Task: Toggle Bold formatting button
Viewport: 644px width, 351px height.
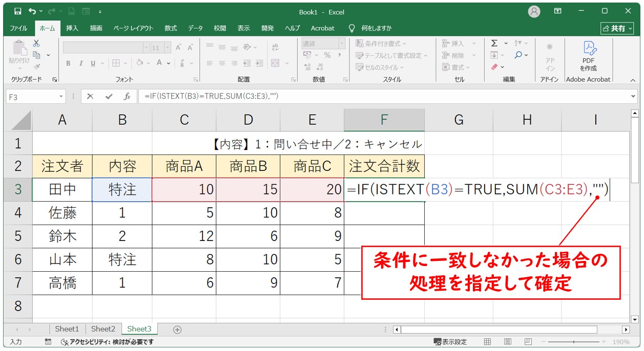Action: tap(68, 63)
